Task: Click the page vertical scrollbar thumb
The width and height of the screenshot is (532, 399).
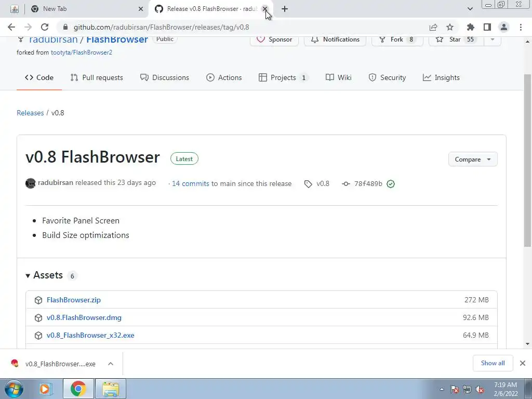Action: point(527,160)
